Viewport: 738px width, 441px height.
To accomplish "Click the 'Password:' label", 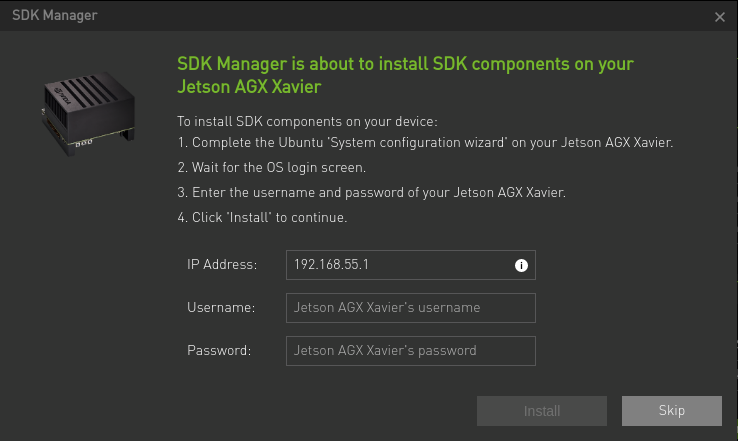I will [219, 351].
